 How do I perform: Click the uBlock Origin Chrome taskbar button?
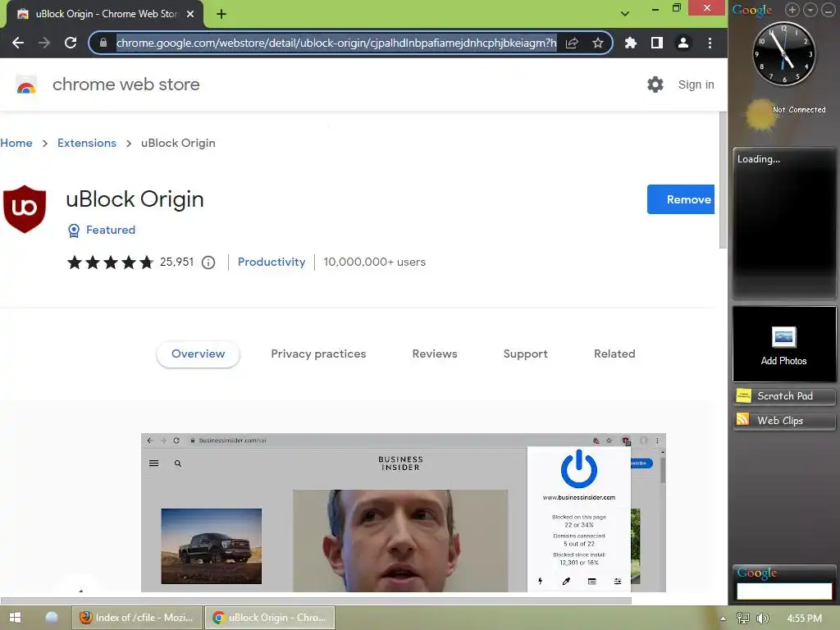pos(270,618)
